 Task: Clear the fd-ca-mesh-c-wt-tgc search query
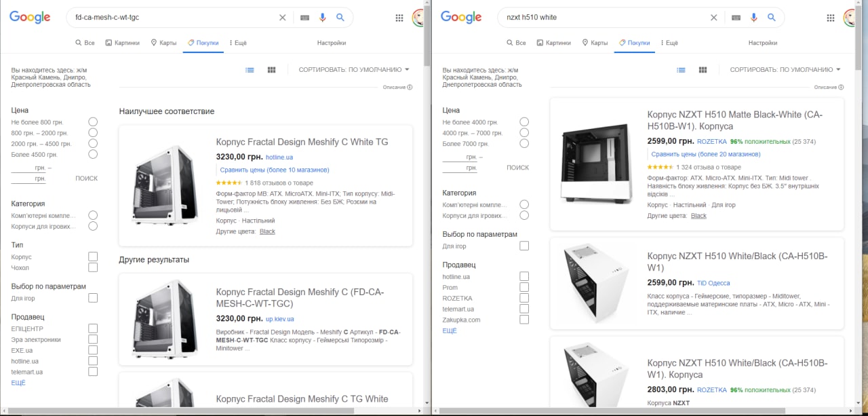click(283, 18)
